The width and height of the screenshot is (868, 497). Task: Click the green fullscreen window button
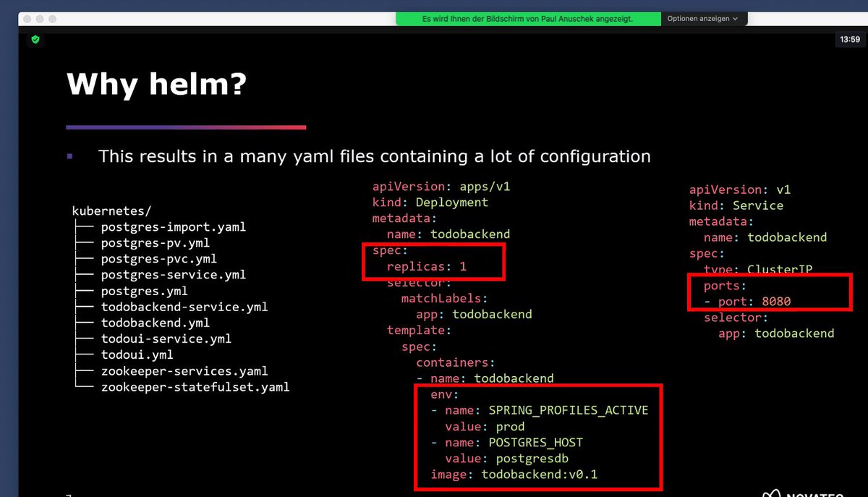pyautogui.click(x=52, y=19)
